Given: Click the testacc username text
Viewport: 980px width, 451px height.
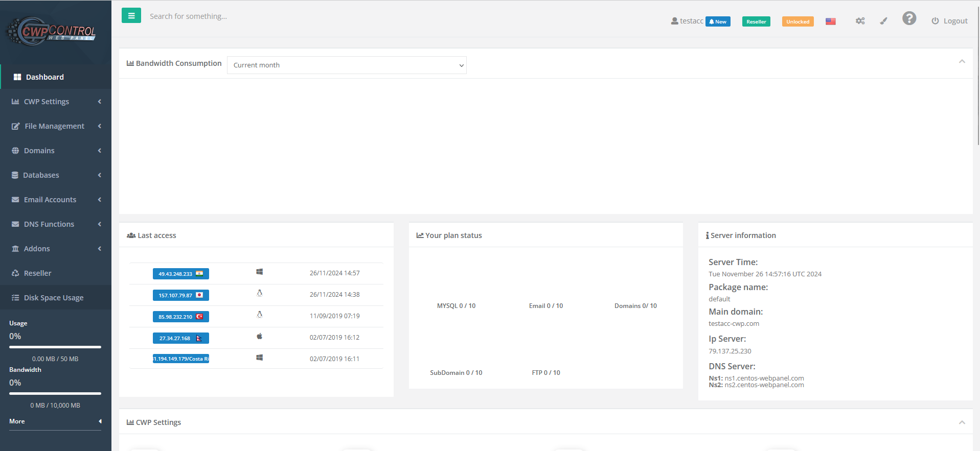Looking at the screenshot, I should (x=692, y=21).
